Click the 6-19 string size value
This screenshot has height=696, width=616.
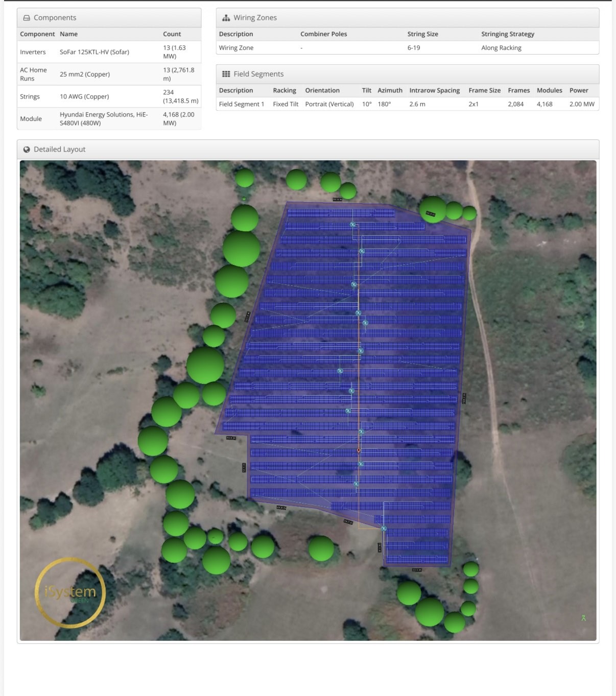tap(414, 48)
